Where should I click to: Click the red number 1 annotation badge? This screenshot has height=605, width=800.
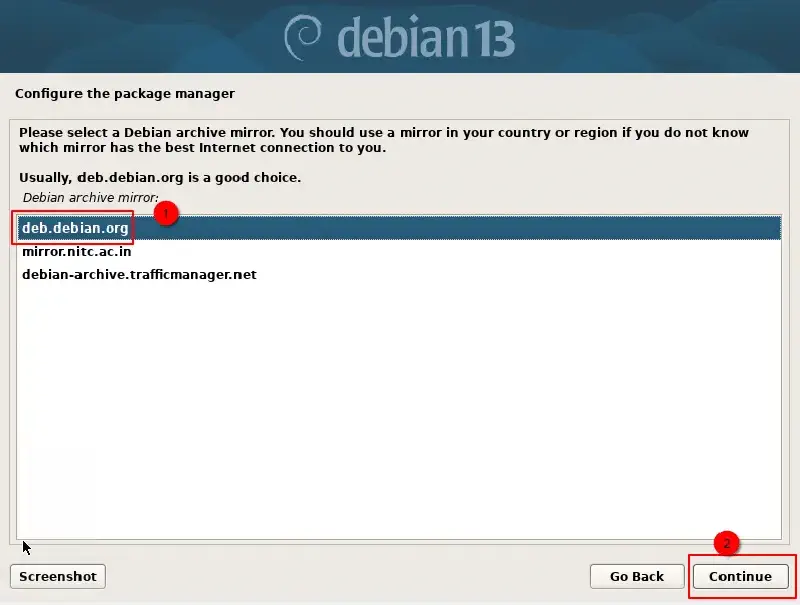[166, 213]
